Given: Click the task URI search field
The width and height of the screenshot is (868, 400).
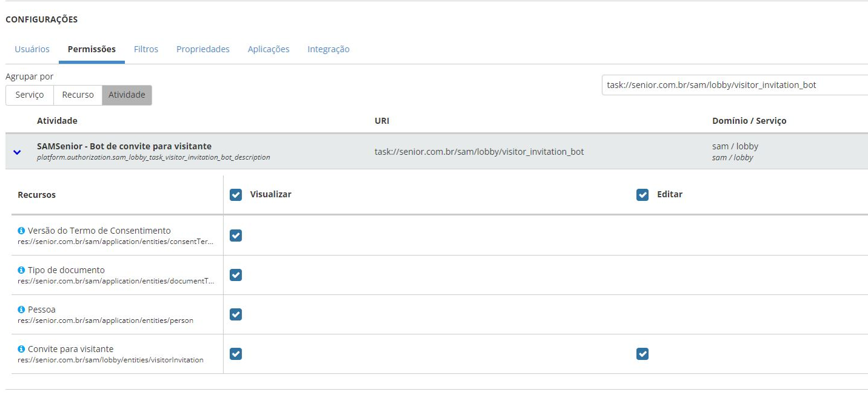Looking at the screenshot, I should click(x=734, y=85).
